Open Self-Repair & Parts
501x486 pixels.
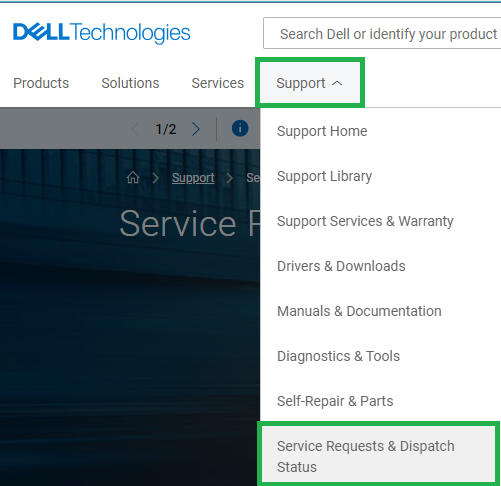coord(335,401)
